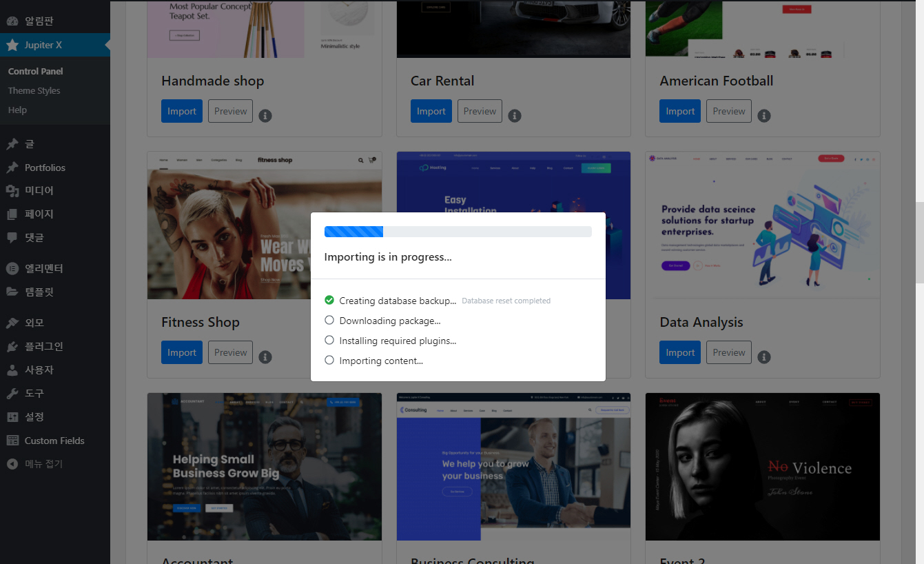
Task: Click the 사용자 users icon
Action: click(x=12, y=370)
